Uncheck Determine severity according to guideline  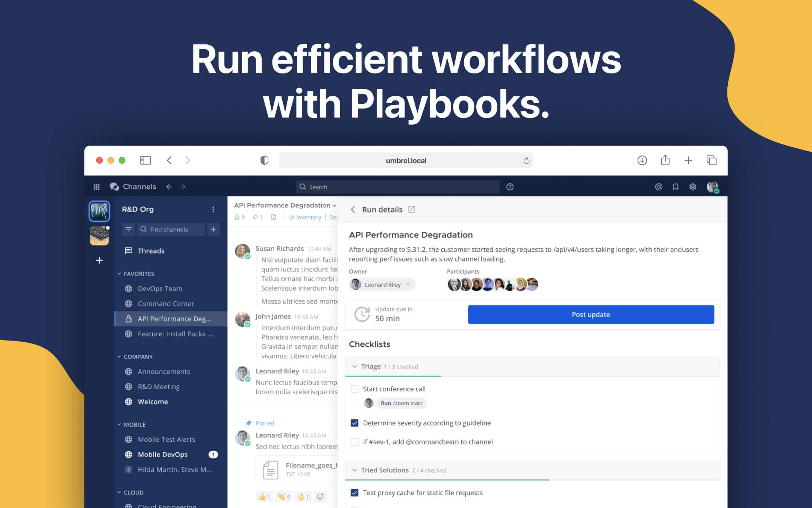(x=354, y=423)
